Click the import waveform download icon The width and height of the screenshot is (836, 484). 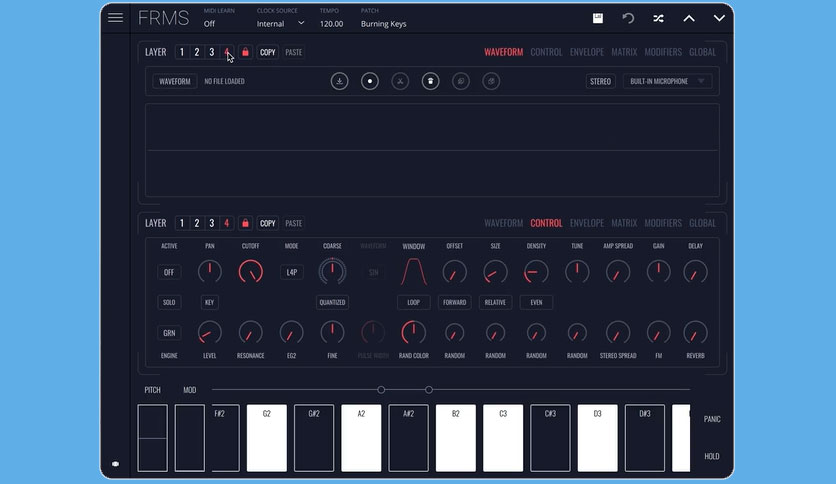tap(339, 81)
